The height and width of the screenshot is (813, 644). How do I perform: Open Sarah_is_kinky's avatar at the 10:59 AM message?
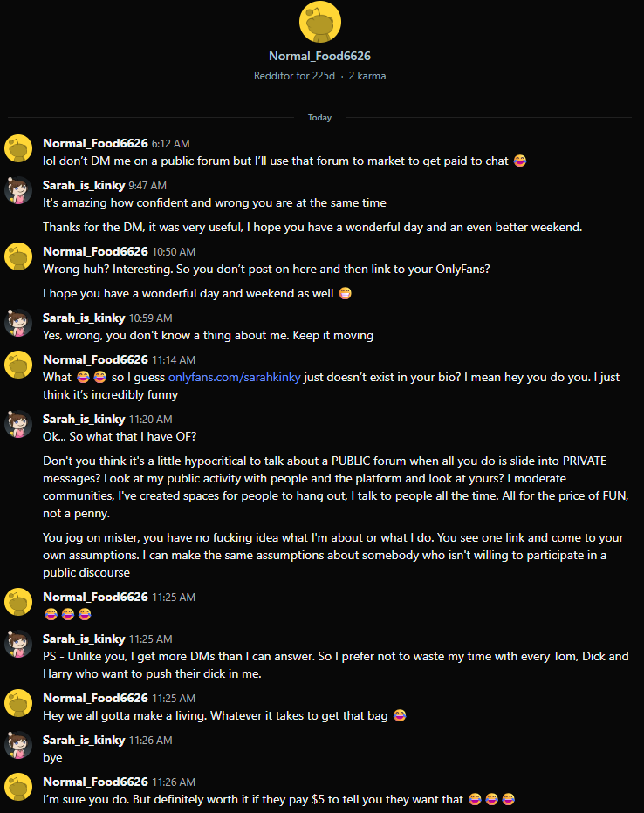pos(19,323)
